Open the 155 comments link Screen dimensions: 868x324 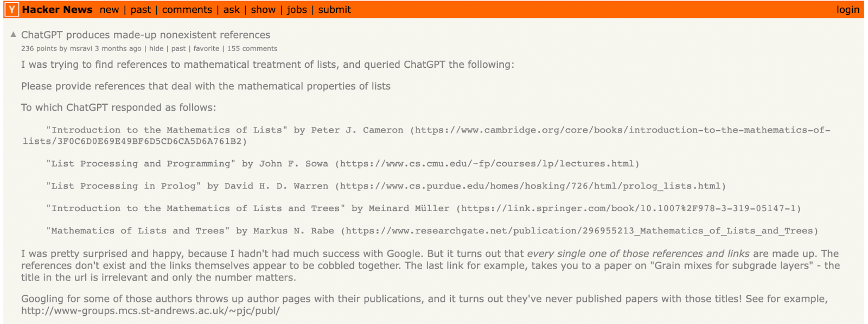coord(252,48)
